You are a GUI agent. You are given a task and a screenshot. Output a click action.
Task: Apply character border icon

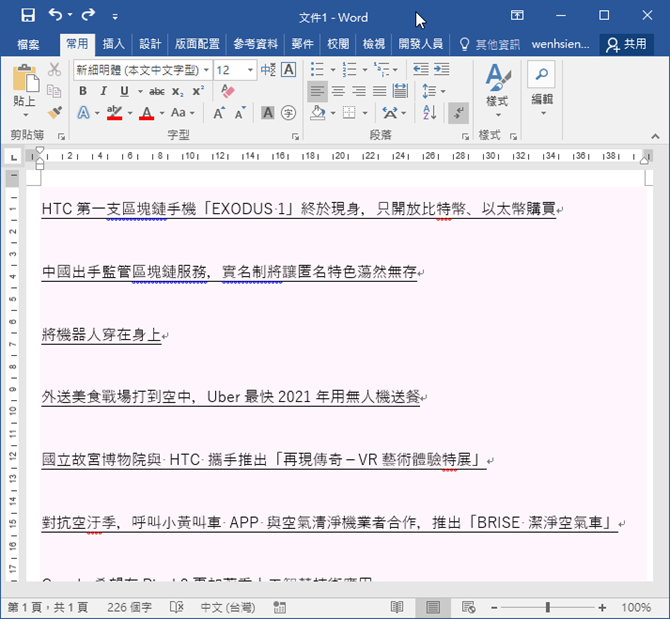[x=289, y=69]
